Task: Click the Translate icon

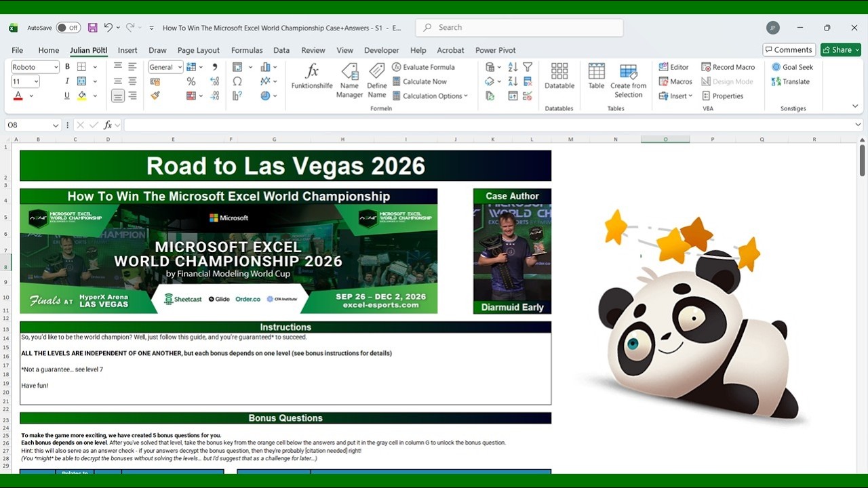Action: click(776, 81)
